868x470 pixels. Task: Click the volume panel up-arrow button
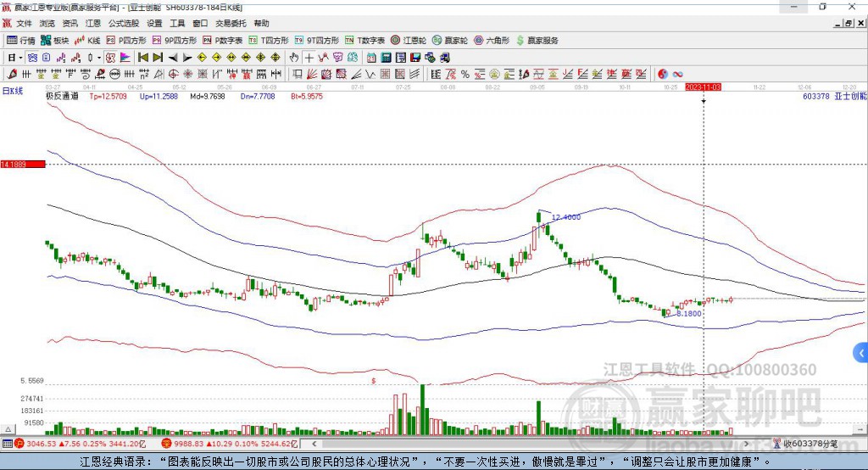pyautogui.click(x=8, y=429)
